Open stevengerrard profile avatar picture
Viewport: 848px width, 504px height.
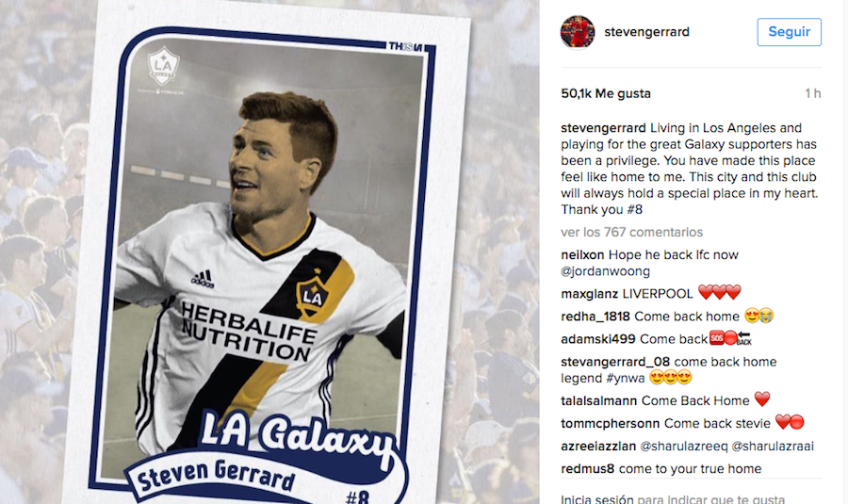click(577, 32)
